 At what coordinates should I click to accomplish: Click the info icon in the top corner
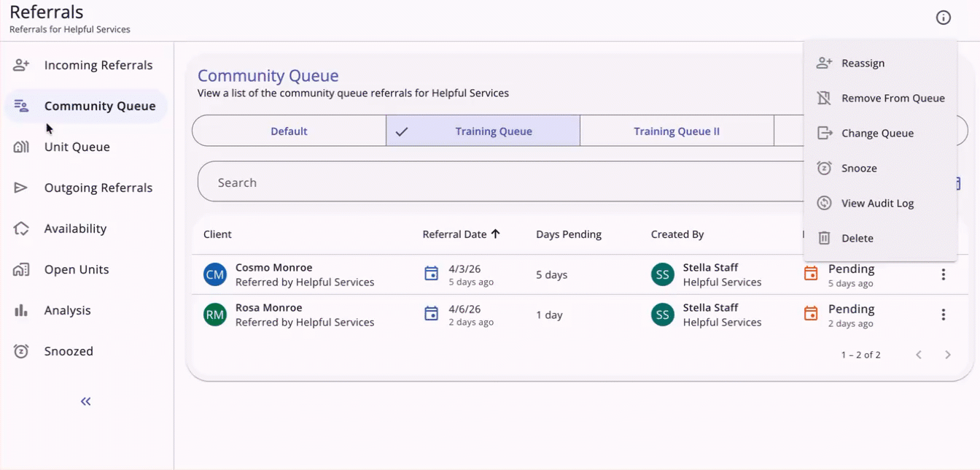(x=944, y=18)
